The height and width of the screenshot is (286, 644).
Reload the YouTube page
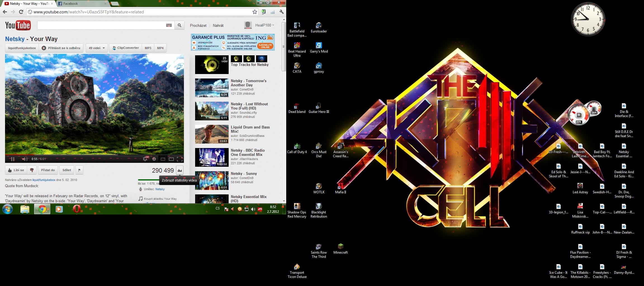click(x=21, y=12)
